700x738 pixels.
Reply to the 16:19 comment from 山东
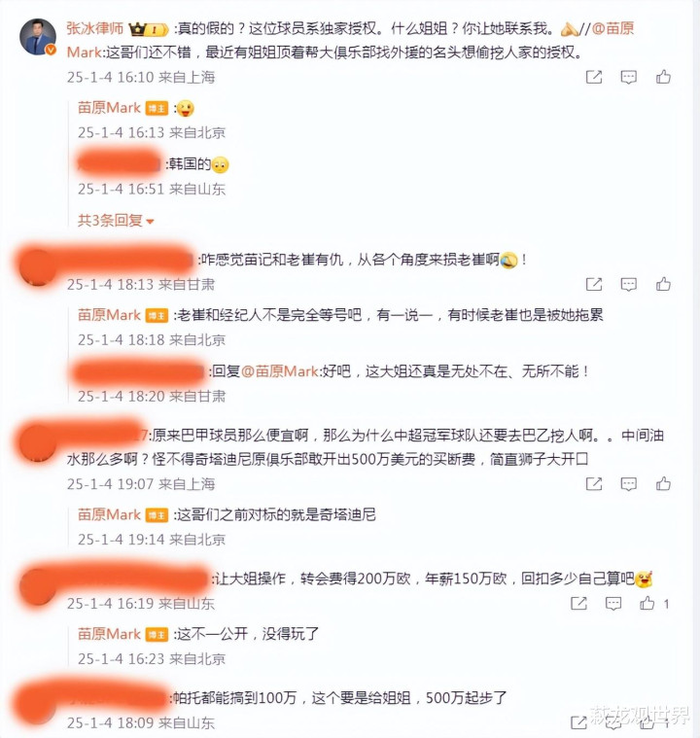[x=612, y=604]
